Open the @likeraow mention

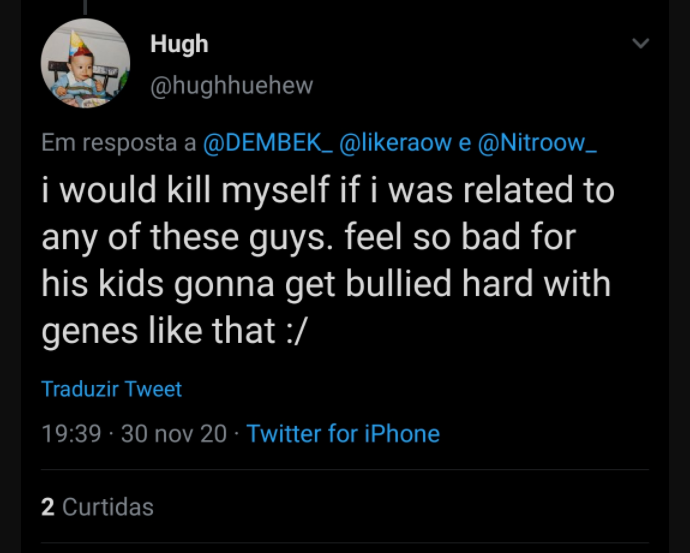396,143
